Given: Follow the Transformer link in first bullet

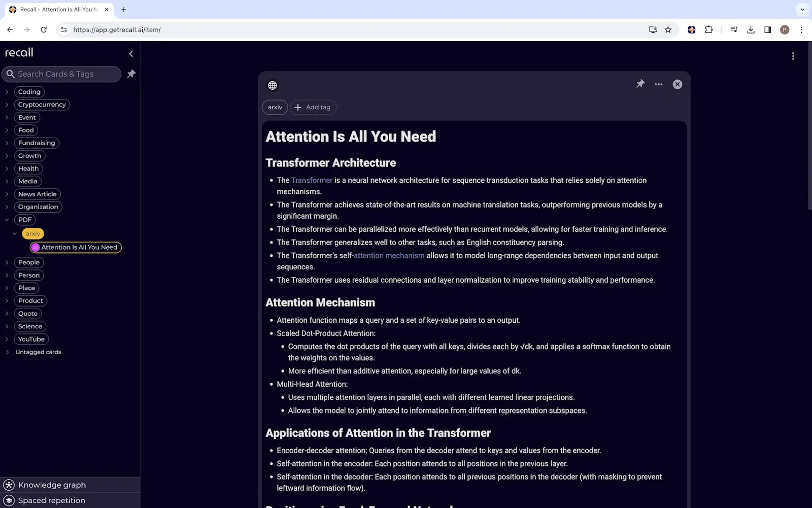Looking at the screenshot, I should 312,180.
